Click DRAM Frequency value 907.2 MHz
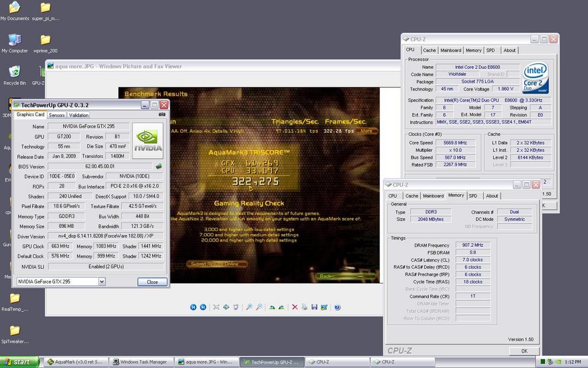Image resolution: width=588 pixels, height=368 pixels. pyautogui.click(x=473, y=245)
